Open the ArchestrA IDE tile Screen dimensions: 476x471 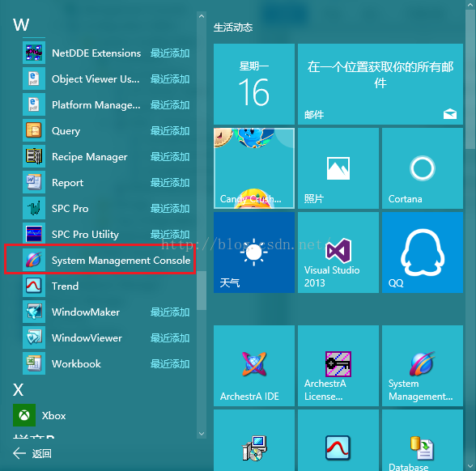[x=254, y=366]
